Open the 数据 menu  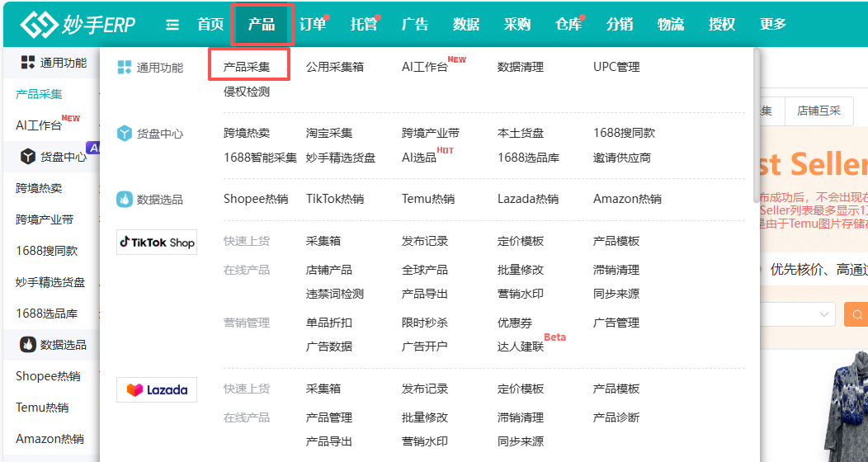[x=466, y=25]
